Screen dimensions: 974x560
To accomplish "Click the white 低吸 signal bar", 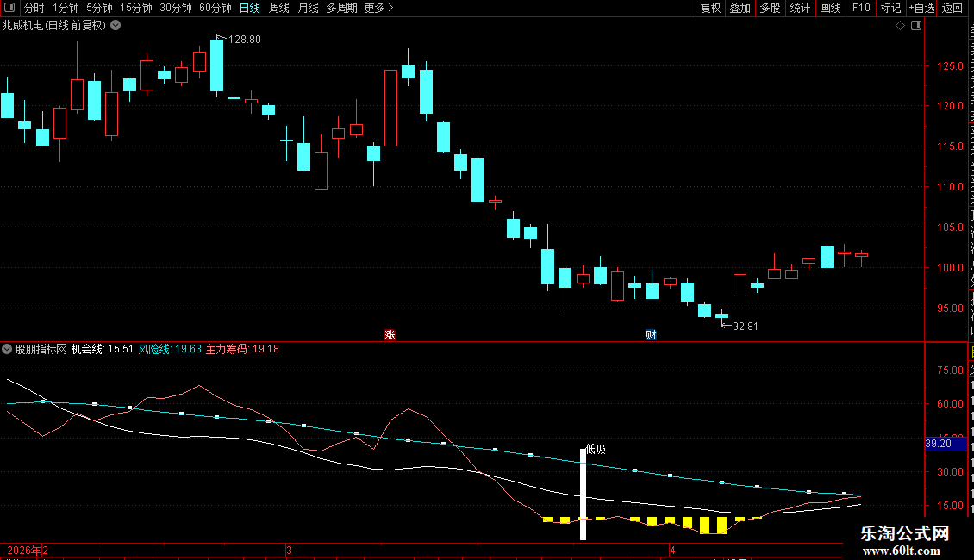I will point(583,495).
